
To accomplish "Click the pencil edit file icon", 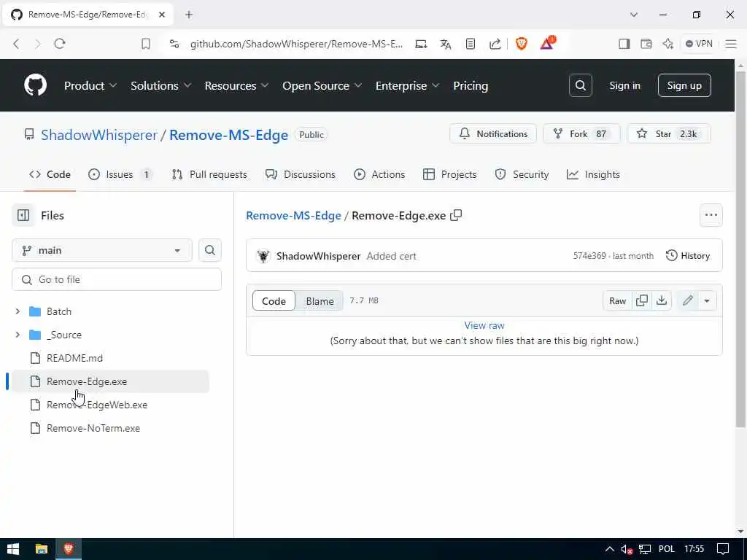I will click(687, 300).
